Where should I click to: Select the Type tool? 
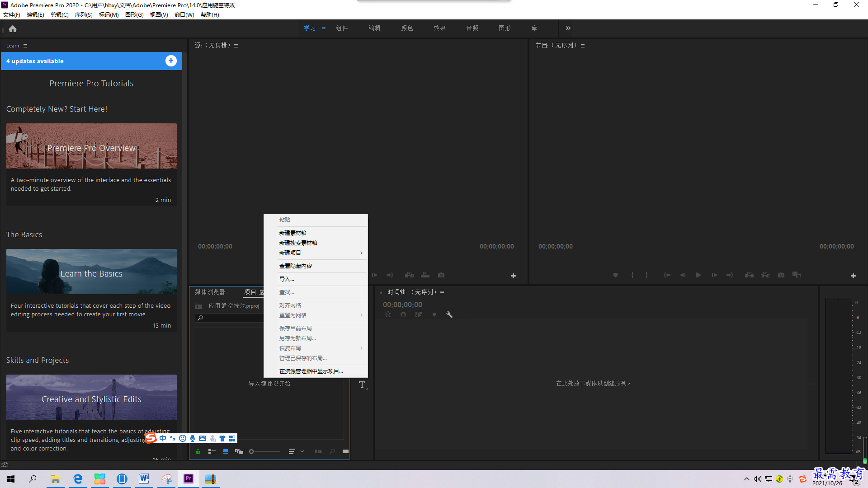point(362,385)
